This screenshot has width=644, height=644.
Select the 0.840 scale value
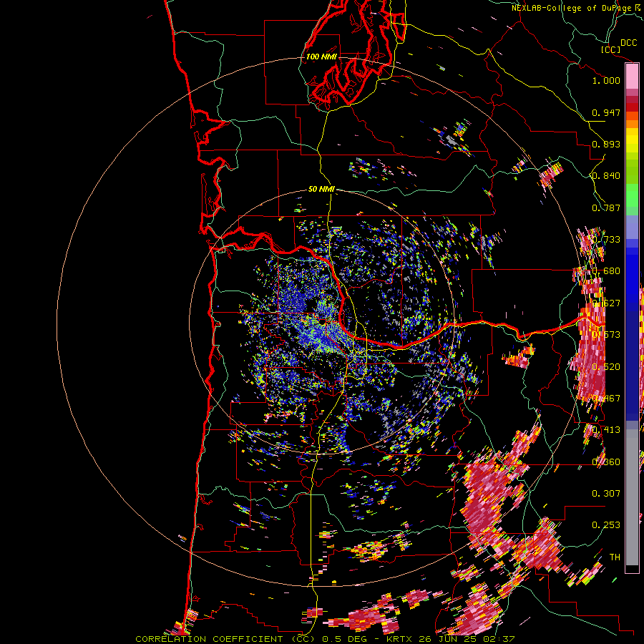coord(606,176)
